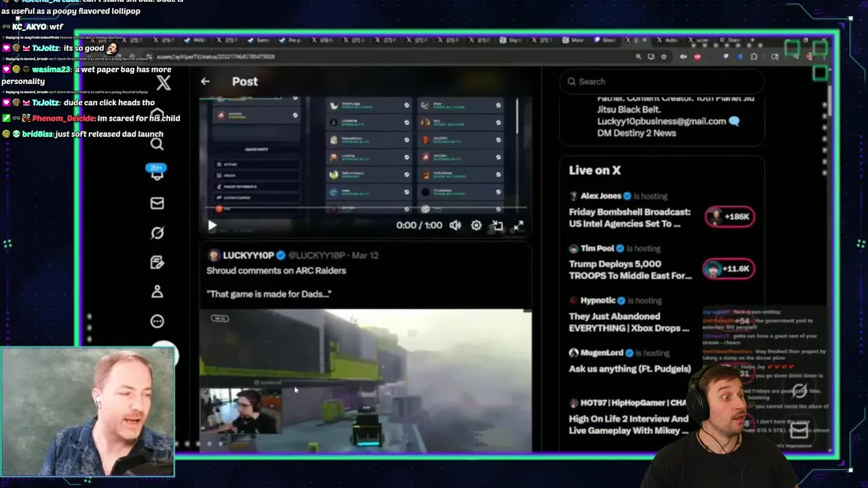Screen dimensions: 868x488
Task: Open the red extension icon in the toolbar
Action: (697, 56)
